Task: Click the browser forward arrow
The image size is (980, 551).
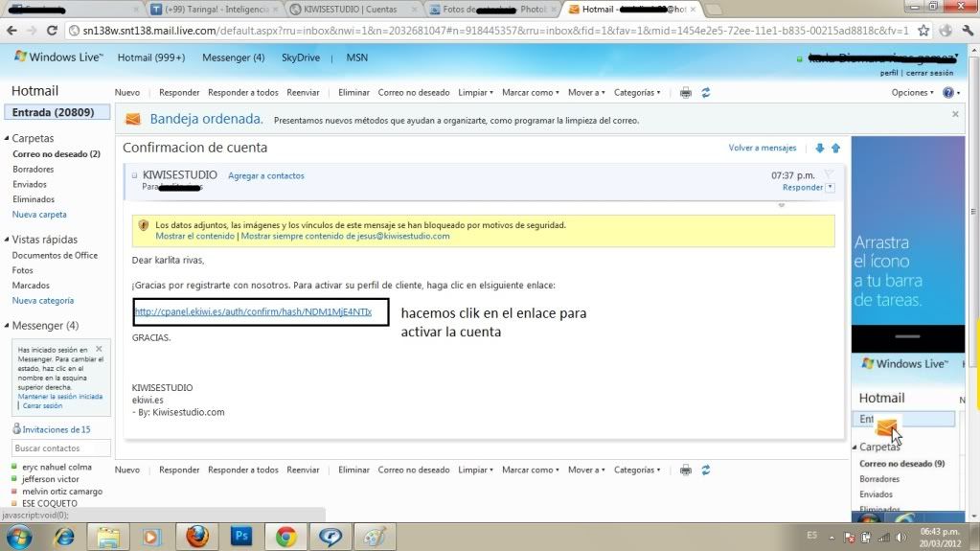Action: click(32, 30)
